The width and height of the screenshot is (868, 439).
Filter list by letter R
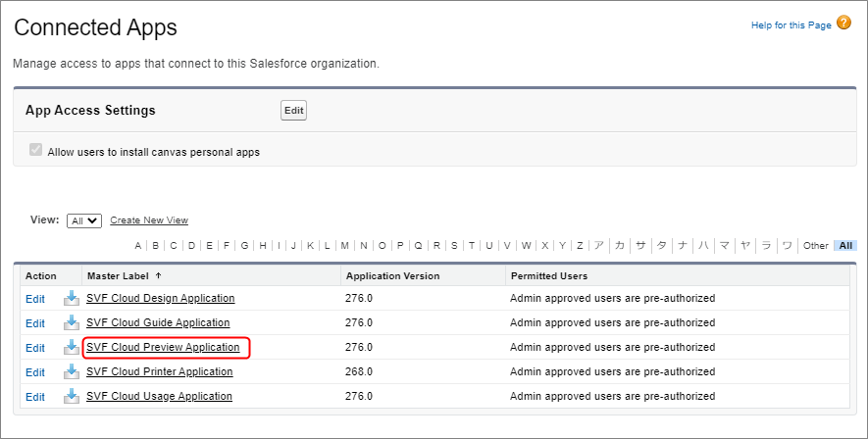click(436, 246)
